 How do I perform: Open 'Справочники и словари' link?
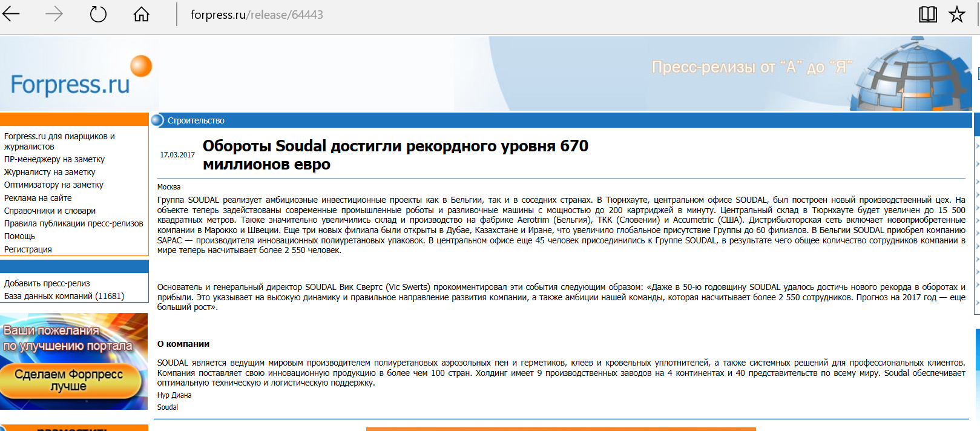tap(50, 211)
